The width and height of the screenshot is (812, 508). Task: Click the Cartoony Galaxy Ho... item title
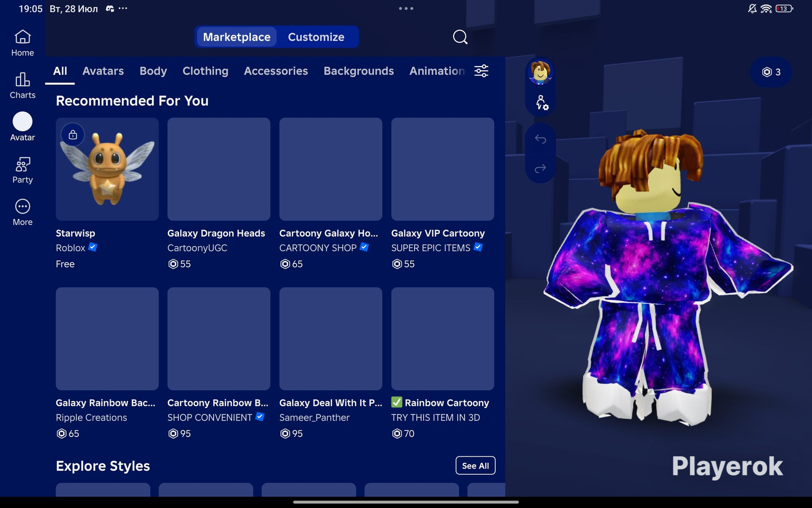(x=329, y=233)
